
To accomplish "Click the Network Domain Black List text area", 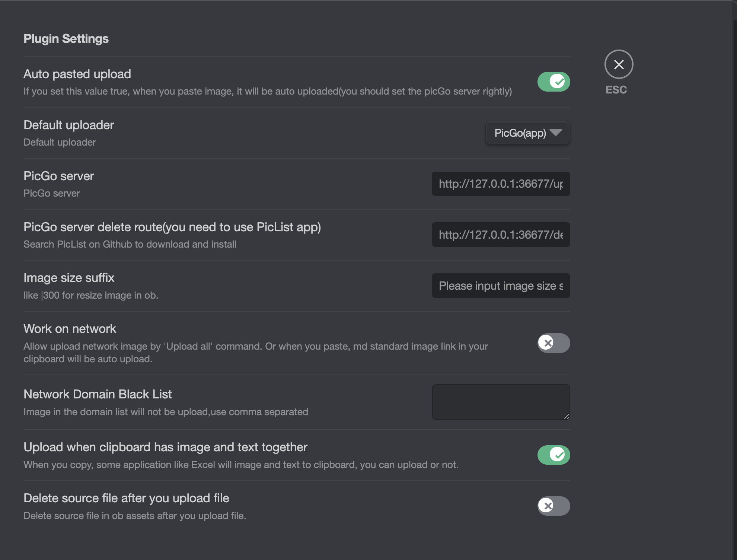I will [x=501, y=402].
